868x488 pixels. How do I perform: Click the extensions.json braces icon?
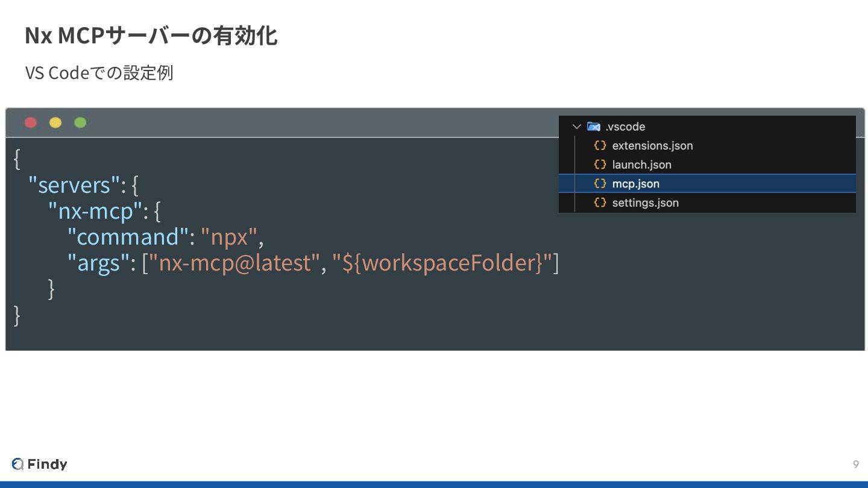pyautogui.click(x=600, y=146)
